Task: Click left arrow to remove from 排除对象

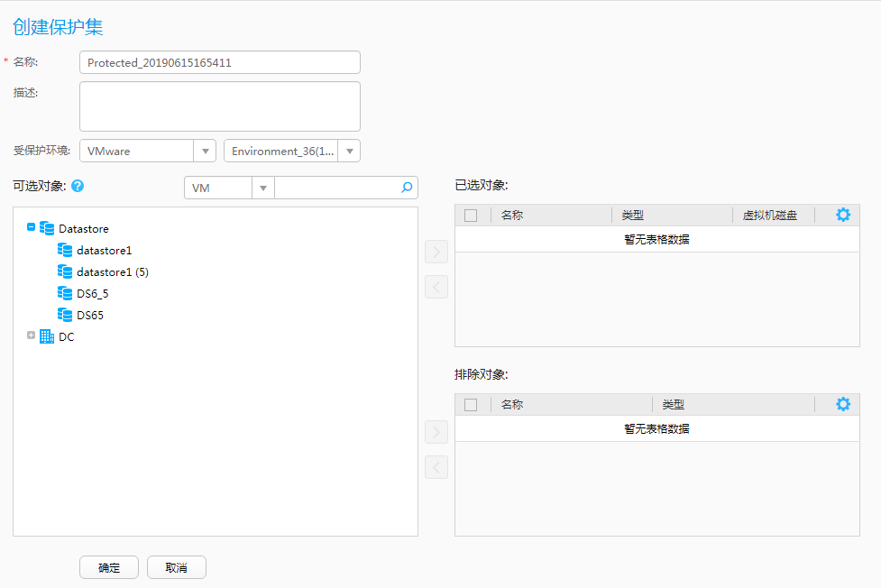Action: tap(436, 467)
